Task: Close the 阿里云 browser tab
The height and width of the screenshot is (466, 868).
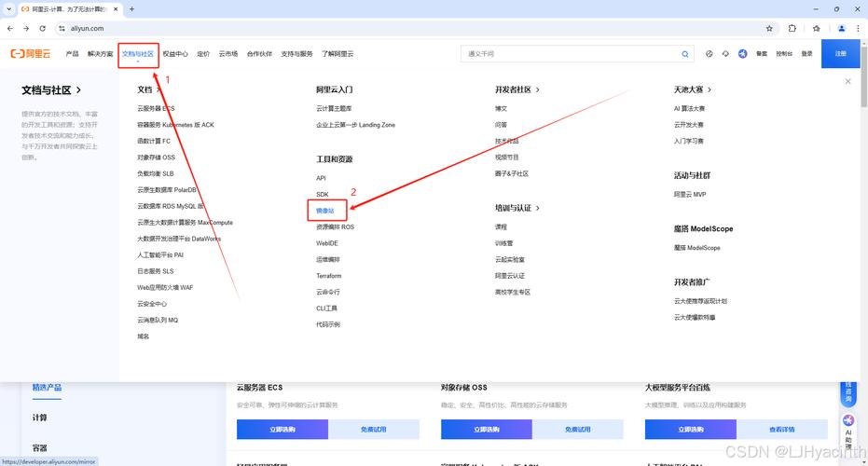Action: pos(116,9)
